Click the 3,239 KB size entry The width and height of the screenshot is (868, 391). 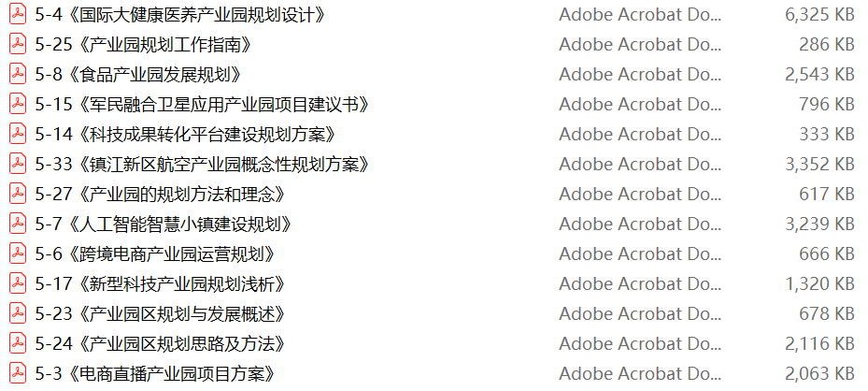point(819,224)
